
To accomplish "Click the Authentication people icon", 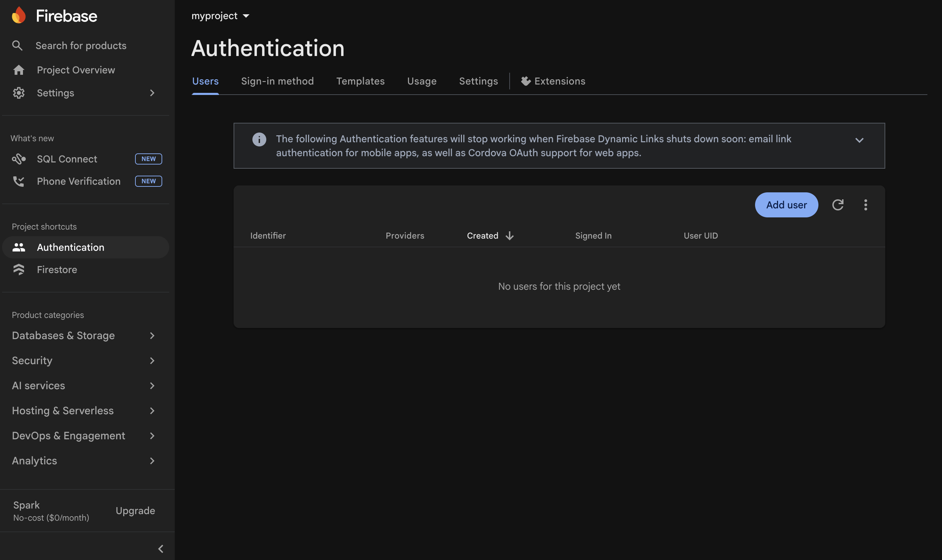I will 19,247.
